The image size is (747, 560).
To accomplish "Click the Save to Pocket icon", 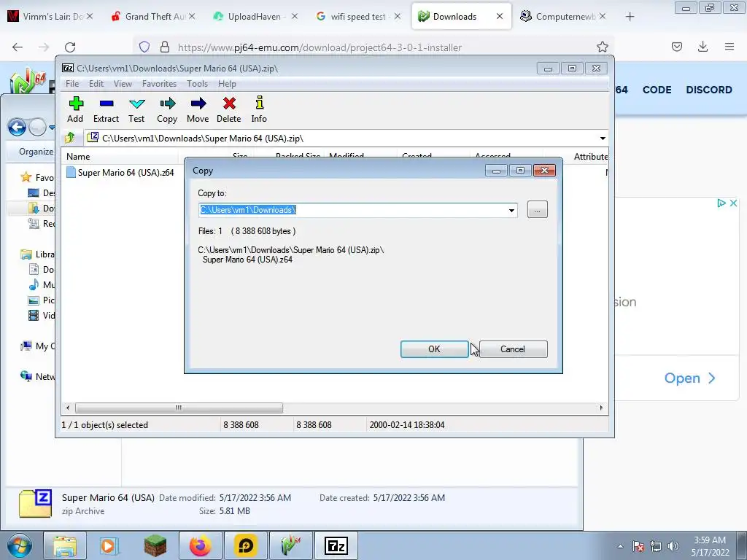I will (677, 47).
